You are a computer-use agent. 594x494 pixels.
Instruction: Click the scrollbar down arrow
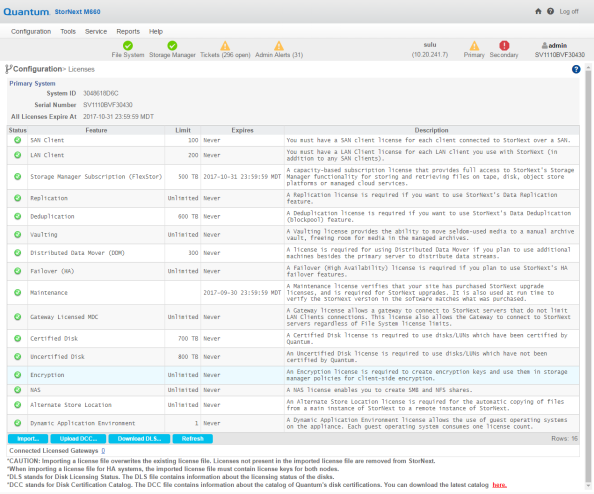(x=588, y=486)
